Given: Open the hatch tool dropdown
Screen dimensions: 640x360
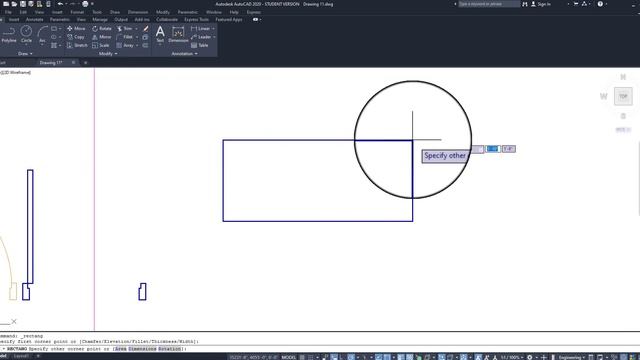Looking at the screenshot, I should pyautogui.click(x=60, y=45).
